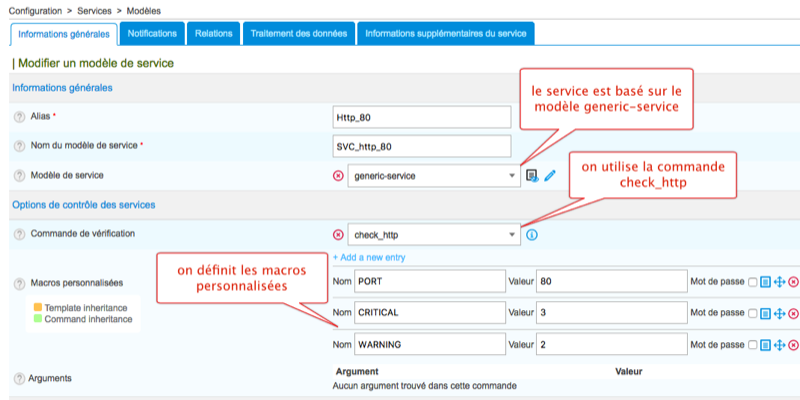Image resolution: width=800 pixels, height=400 pixels.
Task: Delete the WARNING macro entry
Action: (x=793, y=344)
